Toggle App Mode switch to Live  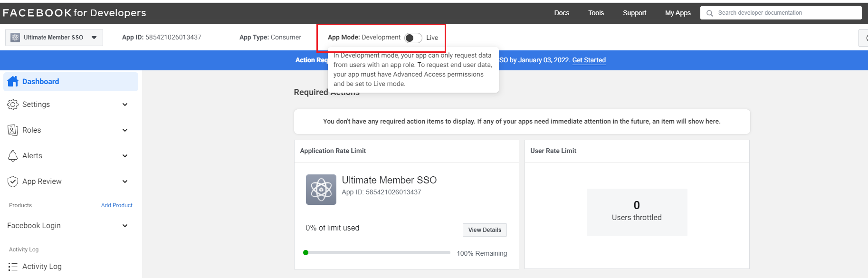click(x=413, y=38)
